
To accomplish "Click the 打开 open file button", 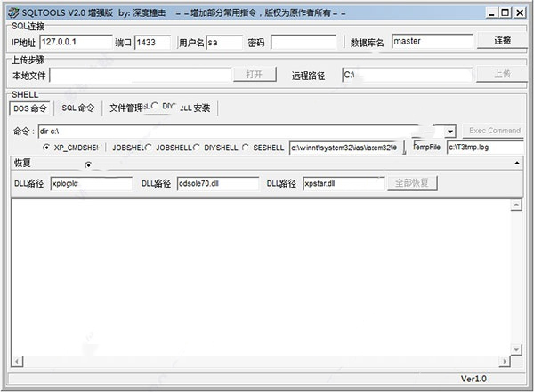I will click(x=255, y=74).
